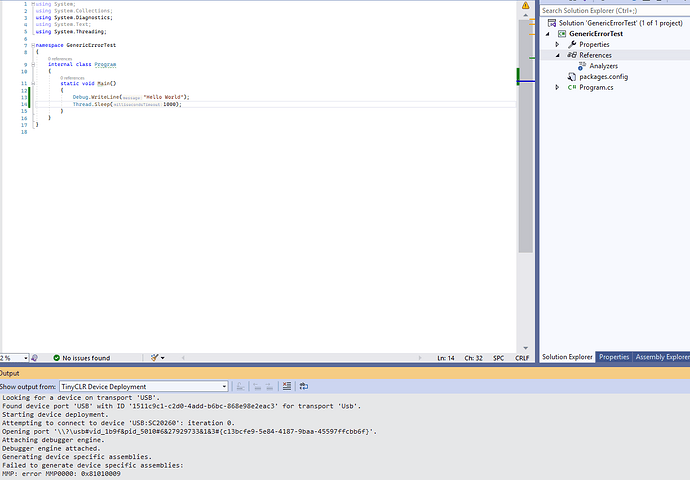Click the code cleanup broom icon
The image size is (690, 480).
click(154, 358)
